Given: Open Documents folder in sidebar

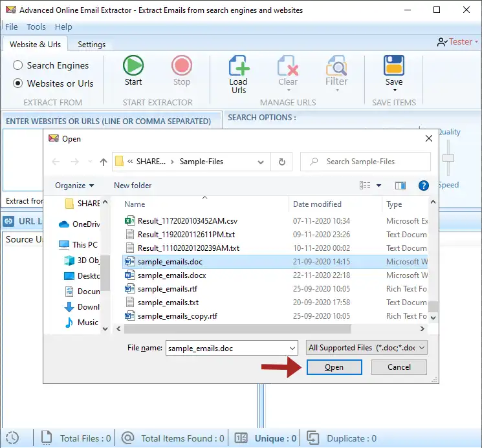Looking at the screenshot, I should click(x=82, y=292).
